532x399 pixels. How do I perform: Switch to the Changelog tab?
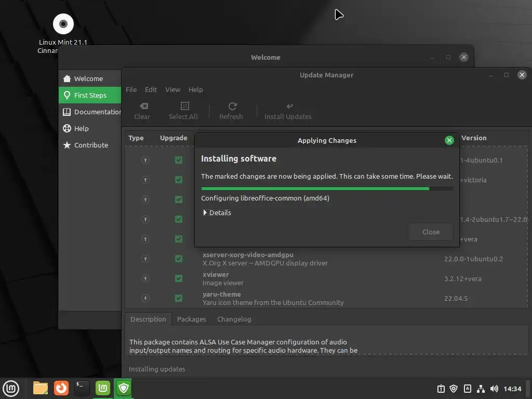[234, 320]
